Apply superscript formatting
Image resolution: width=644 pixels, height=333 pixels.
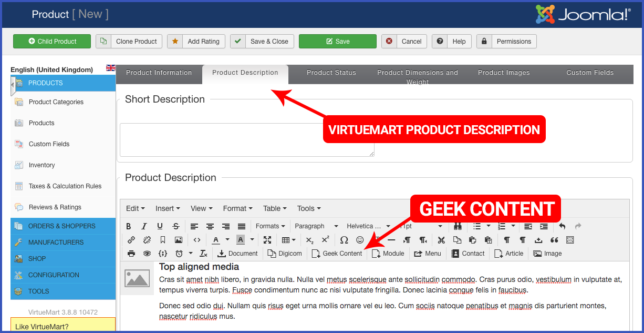tap(325, 240)
